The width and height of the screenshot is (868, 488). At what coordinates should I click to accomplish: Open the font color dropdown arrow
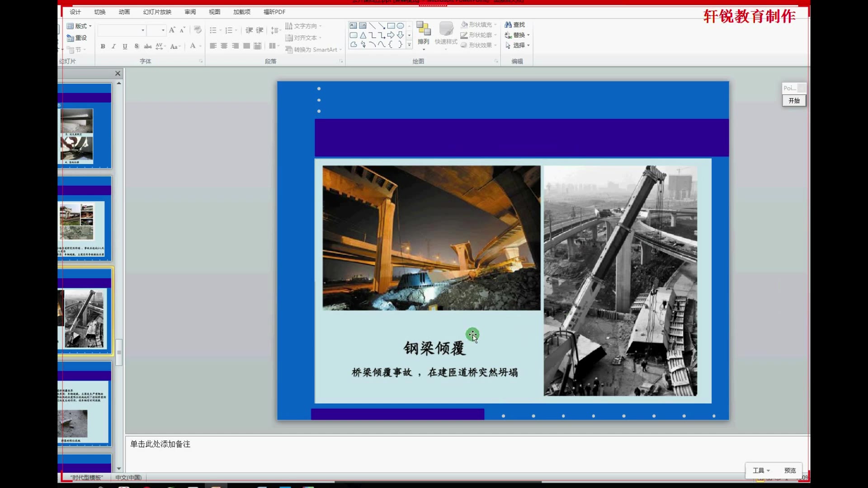click(x=200, y=47)
